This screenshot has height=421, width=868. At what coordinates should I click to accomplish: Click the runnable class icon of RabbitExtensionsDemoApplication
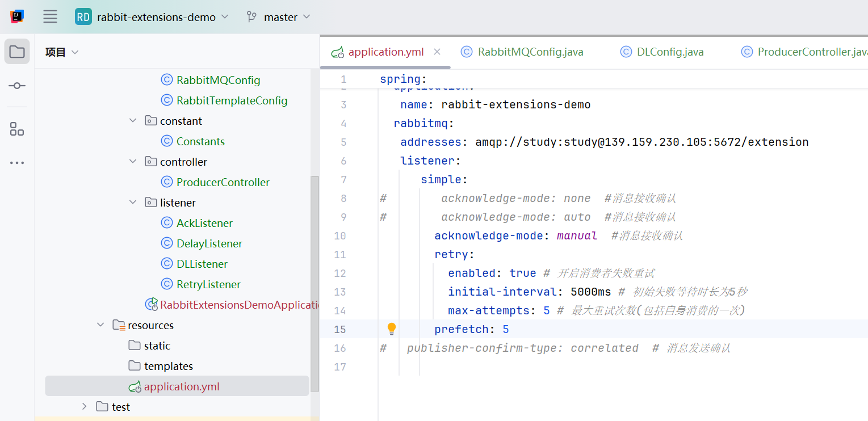click(x=152, y=305)
